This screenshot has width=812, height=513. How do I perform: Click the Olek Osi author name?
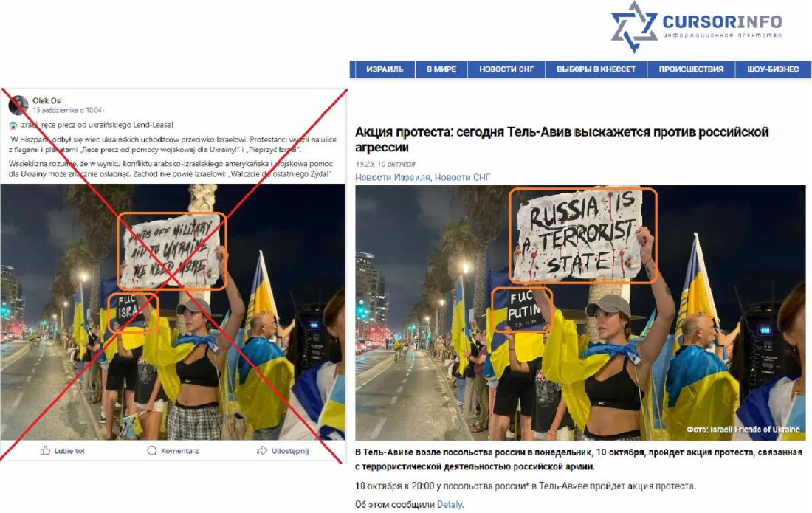click(x=47, y=101)
